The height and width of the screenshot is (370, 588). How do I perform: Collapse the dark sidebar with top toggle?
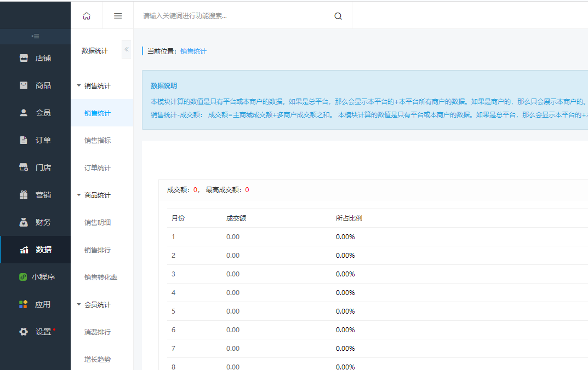coord(35,36)
